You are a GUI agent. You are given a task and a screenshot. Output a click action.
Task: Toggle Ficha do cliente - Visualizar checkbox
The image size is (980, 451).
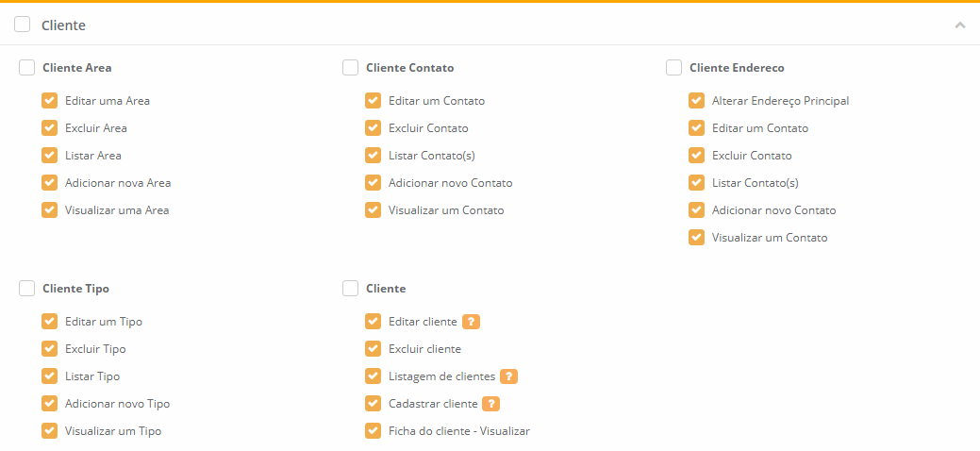click(x=374, y=431)
